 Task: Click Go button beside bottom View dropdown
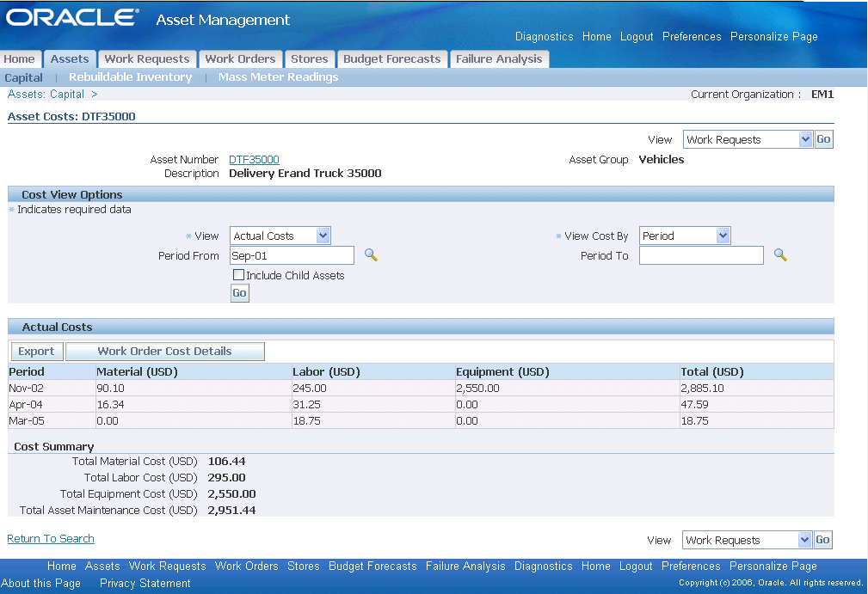click(x=823, y=540)
